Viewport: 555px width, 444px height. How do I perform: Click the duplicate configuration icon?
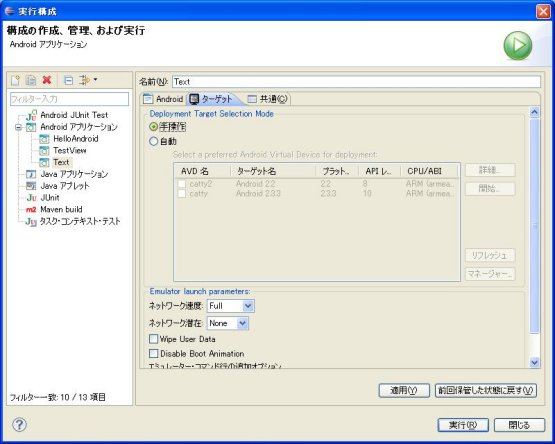(x=31, y=80)
